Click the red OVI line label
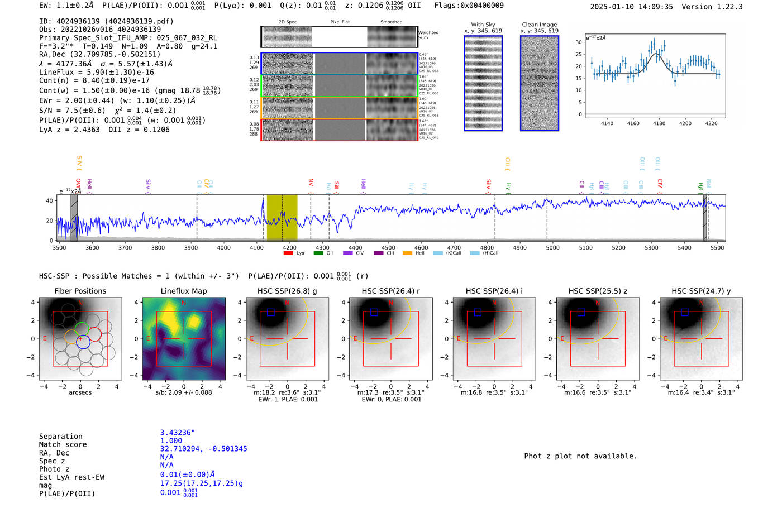782x532 pixels. [x=78, y=186]
